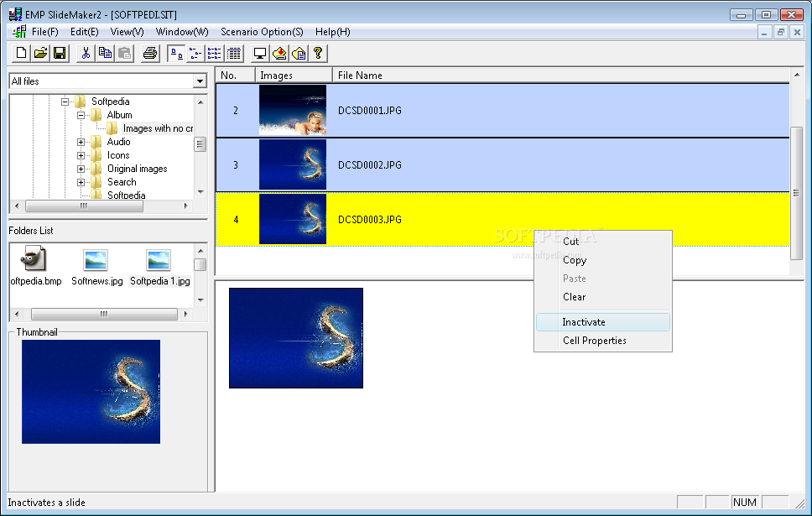
Task: Click the Images column header
Action: 294,76
